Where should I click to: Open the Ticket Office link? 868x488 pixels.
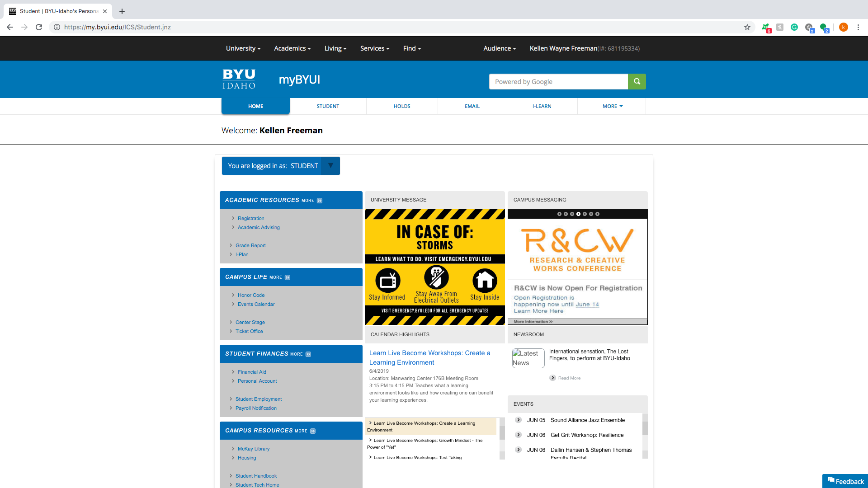249,331
